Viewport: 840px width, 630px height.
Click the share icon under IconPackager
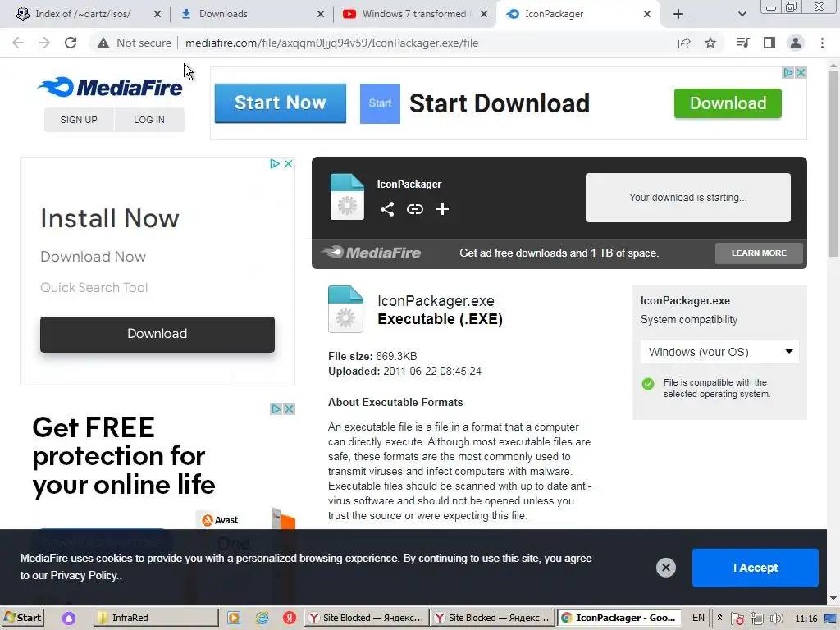pos(387,209)
